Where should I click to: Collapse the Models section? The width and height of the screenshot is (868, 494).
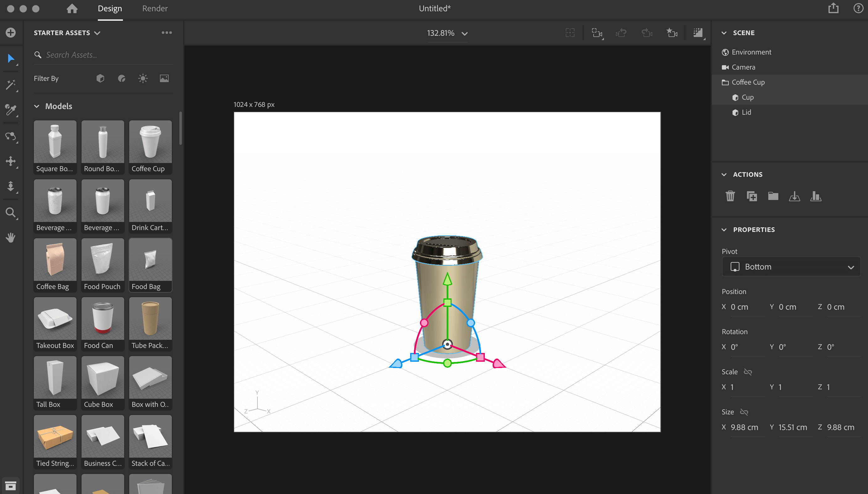37,106
